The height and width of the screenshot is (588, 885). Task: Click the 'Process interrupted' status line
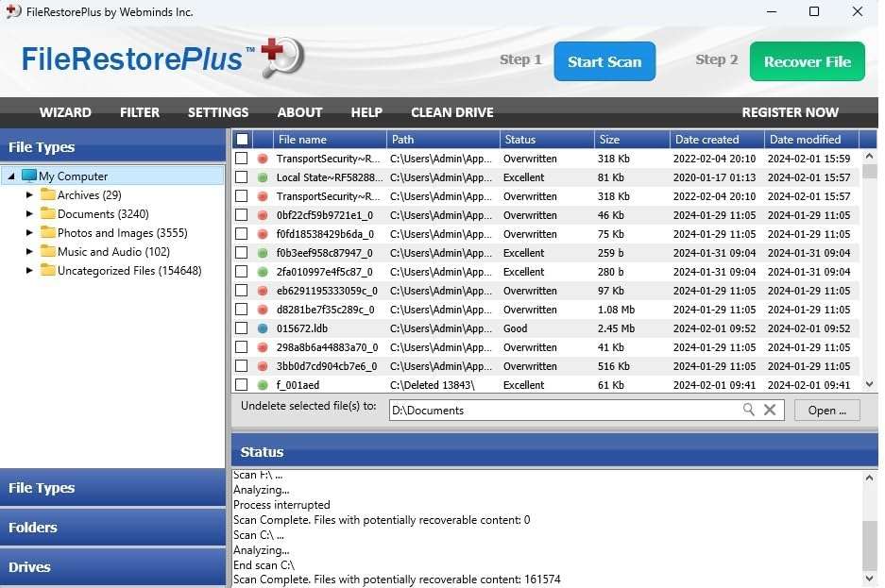tap(281, 505)
